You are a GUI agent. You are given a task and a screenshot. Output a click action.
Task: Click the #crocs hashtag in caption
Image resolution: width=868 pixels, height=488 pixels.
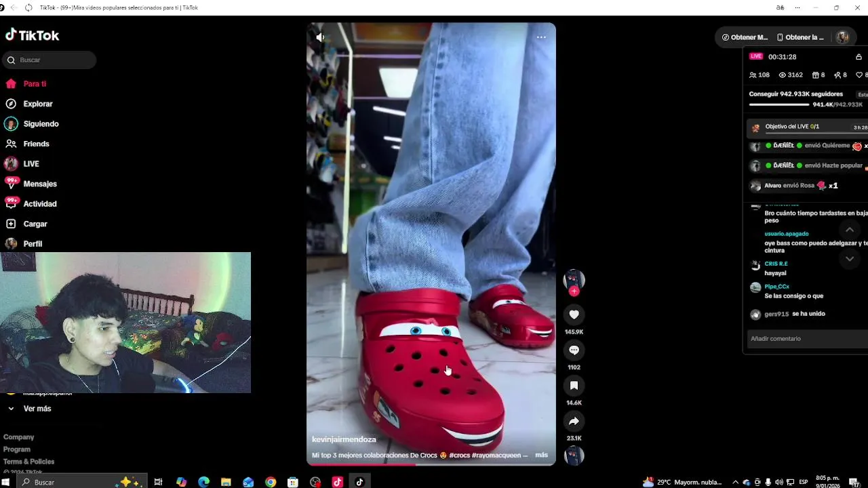[x=460, y=455]
